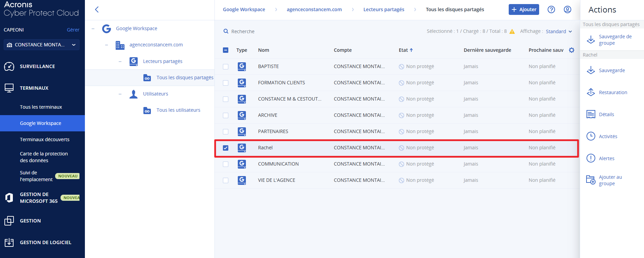Viewport: 644px width, 258px height.
Task: Click the Lecteurs partagés breadcrumb link
Action: coord(384,9)
